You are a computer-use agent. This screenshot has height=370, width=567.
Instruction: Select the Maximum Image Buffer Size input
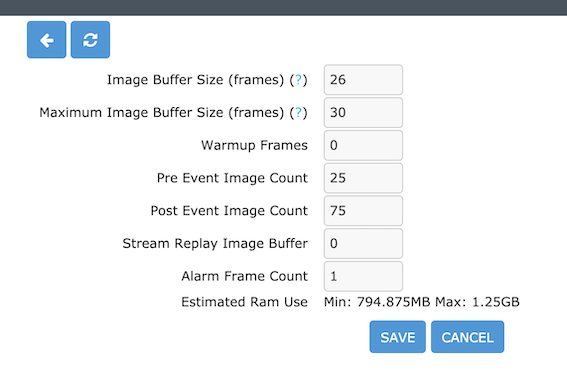click(363, 112)
